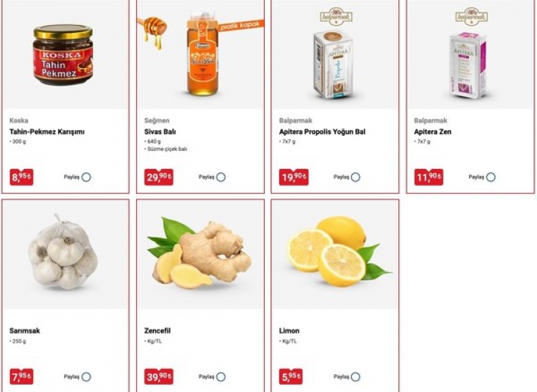Image resolution: width=537 pixels, height=392 pixels.
Task: Click the Balparmak brand label above Apitera Zen
Action: click(430, 120)
